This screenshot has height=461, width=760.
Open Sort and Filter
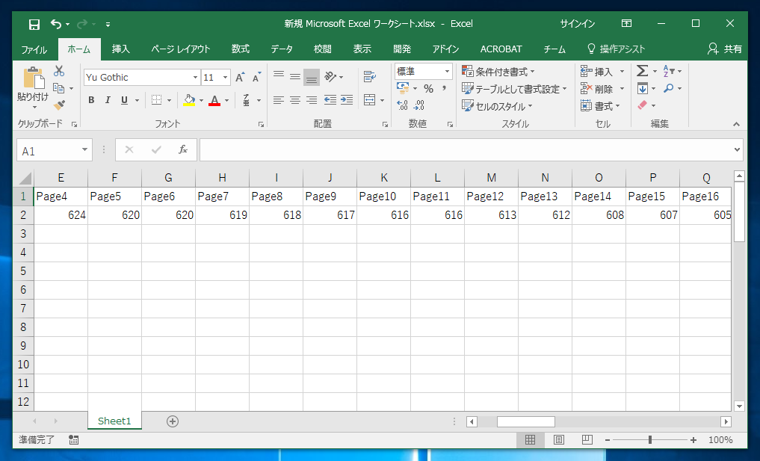click(668, 71)
